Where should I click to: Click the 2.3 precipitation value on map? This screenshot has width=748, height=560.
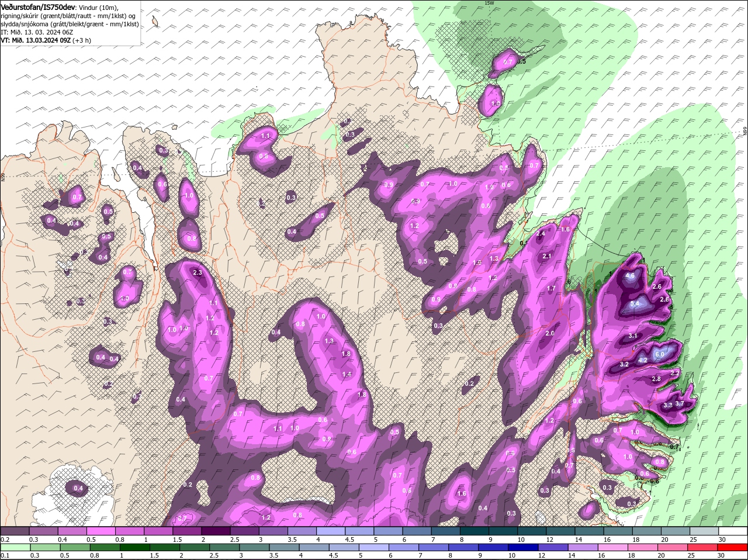pos(197,272)
